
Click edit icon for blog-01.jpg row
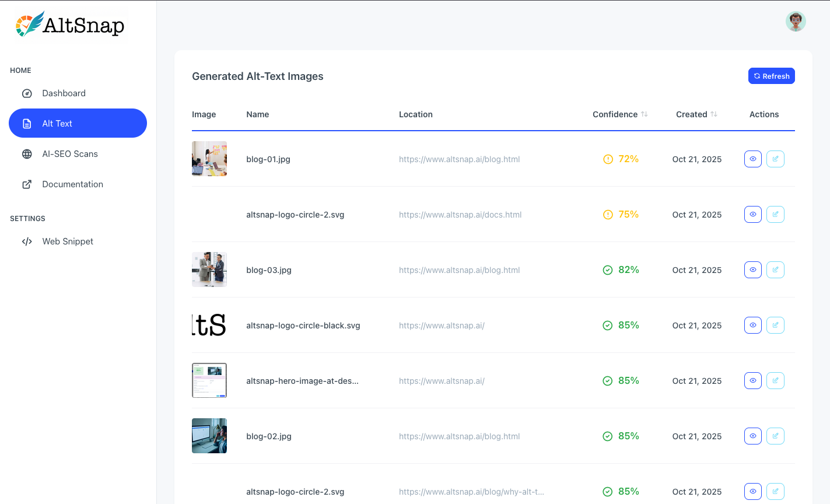tap(775, 159)
